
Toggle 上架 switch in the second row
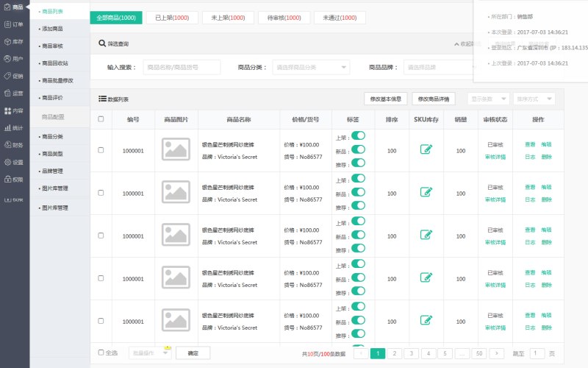[358, 178]
